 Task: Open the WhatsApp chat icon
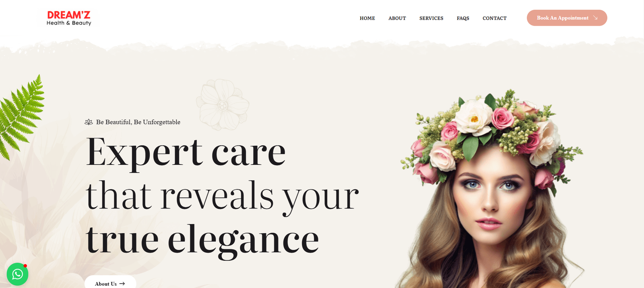17,274
